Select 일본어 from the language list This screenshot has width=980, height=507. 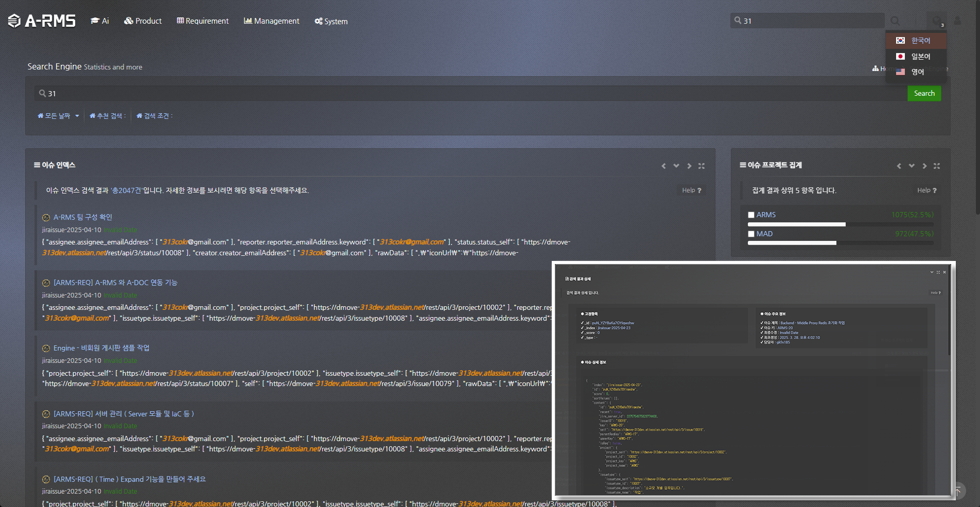coord(920,56)
